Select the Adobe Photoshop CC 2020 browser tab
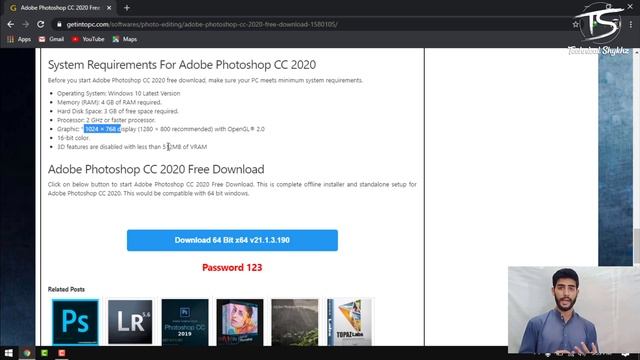This screenshot has height=360, width=640. tap(60, 8)
